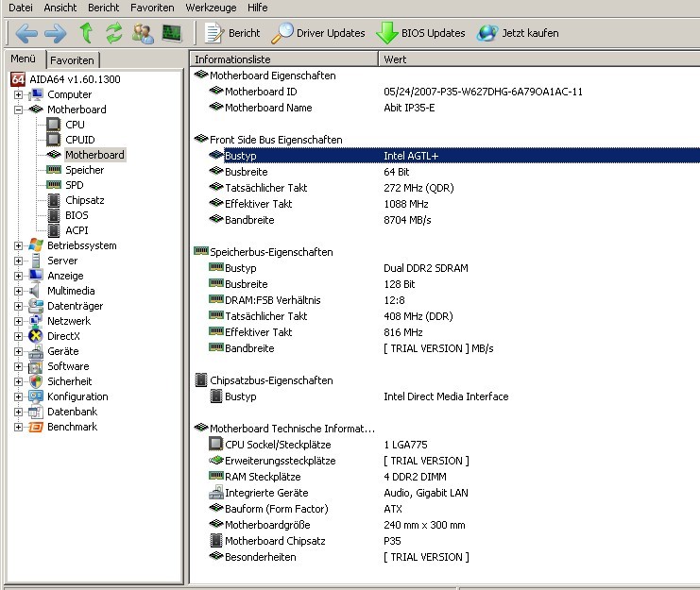Image resolution: width=700 pixels, height=590 pixels.
Task: Select CPU under Motherboard
Action: [75, 125]
